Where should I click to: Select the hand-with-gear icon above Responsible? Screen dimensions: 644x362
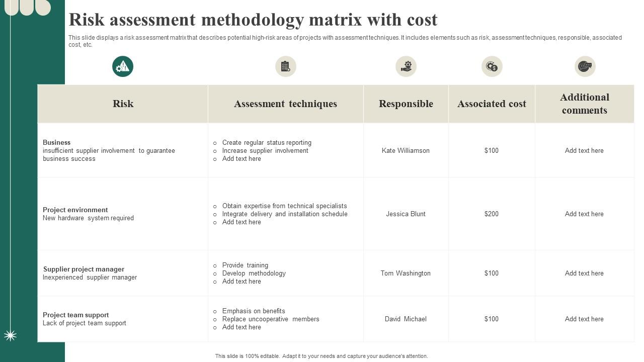pyautogui.click(x=406, y=66)
